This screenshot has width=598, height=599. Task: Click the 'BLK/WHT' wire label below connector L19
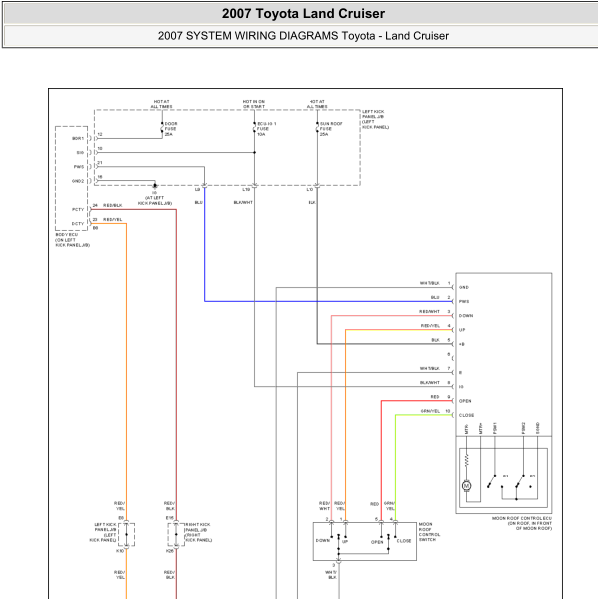[x=243, y=202]
